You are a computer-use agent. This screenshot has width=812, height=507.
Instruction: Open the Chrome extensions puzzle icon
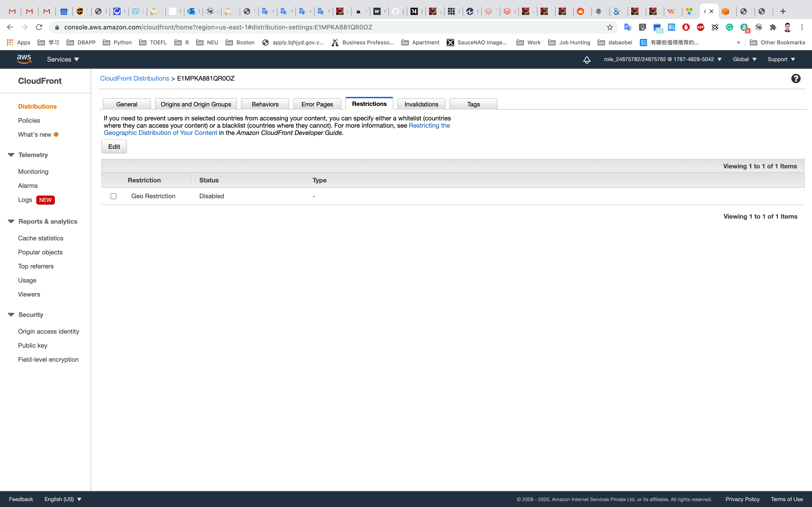click(773, 27)
